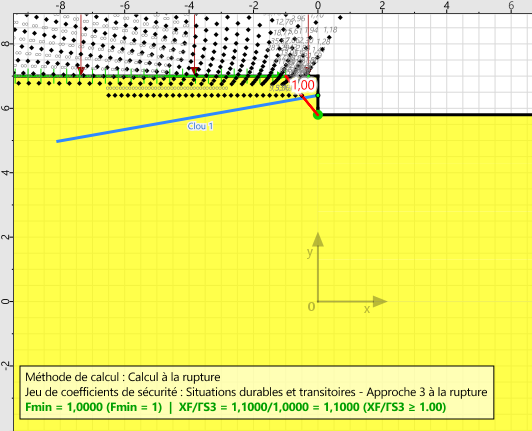Select the origin 0 label
532x431 pixels.
point(311,307)
